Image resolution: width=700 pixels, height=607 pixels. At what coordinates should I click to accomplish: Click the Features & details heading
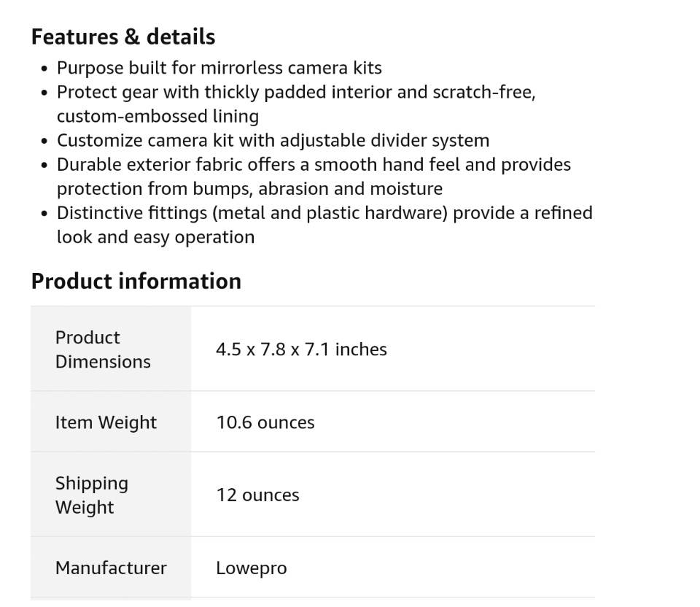point(123,36)
